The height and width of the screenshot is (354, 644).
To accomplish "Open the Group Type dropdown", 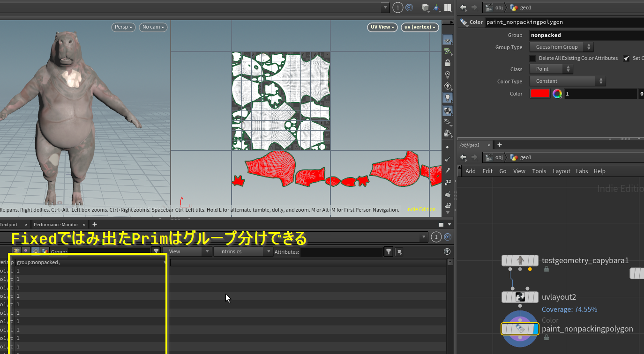I will (x=561, y=47).
